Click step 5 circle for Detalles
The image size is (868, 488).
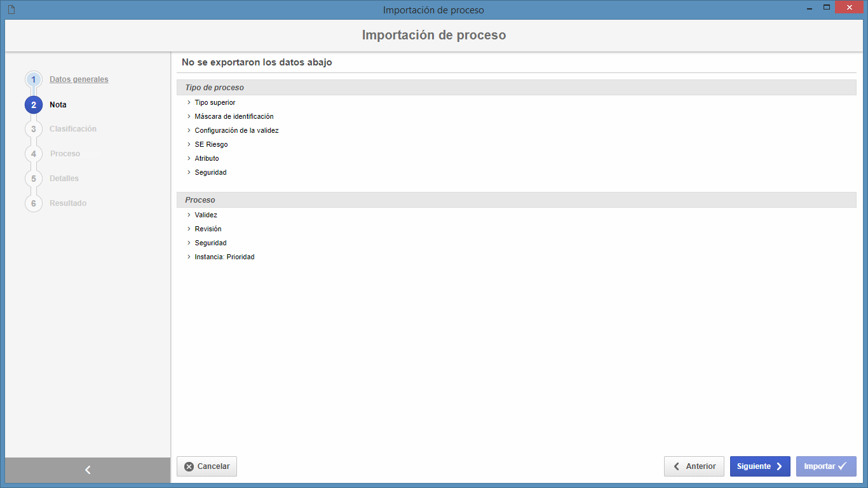pyautogui.click(x=34, y=179)
